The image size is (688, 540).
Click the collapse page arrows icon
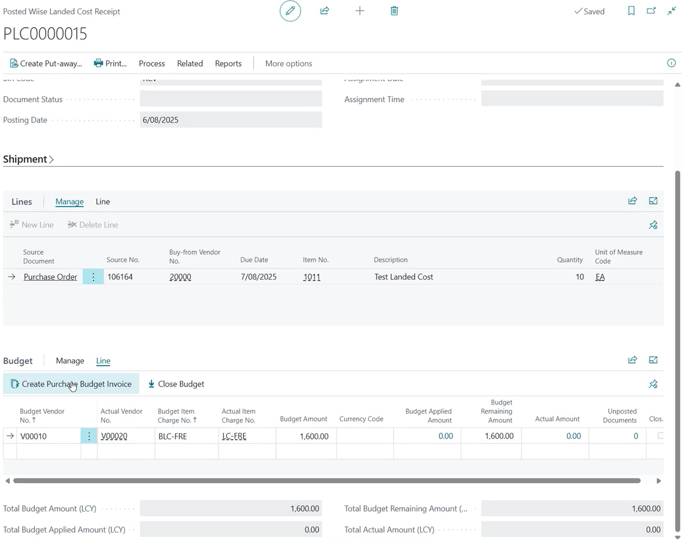coord(672,11)
